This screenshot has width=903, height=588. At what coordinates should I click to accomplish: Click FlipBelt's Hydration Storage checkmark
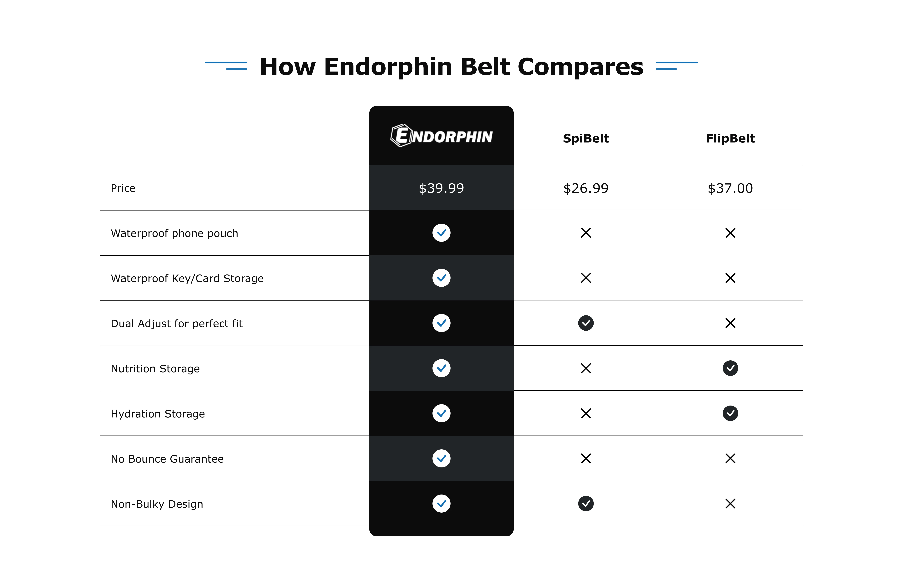click(730, 413)
